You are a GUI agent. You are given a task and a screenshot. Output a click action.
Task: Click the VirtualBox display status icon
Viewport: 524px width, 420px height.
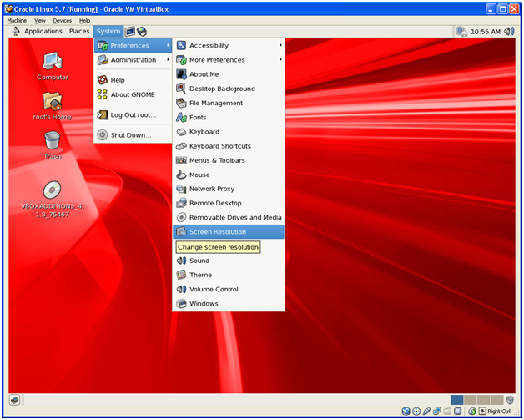pos(457,412)
